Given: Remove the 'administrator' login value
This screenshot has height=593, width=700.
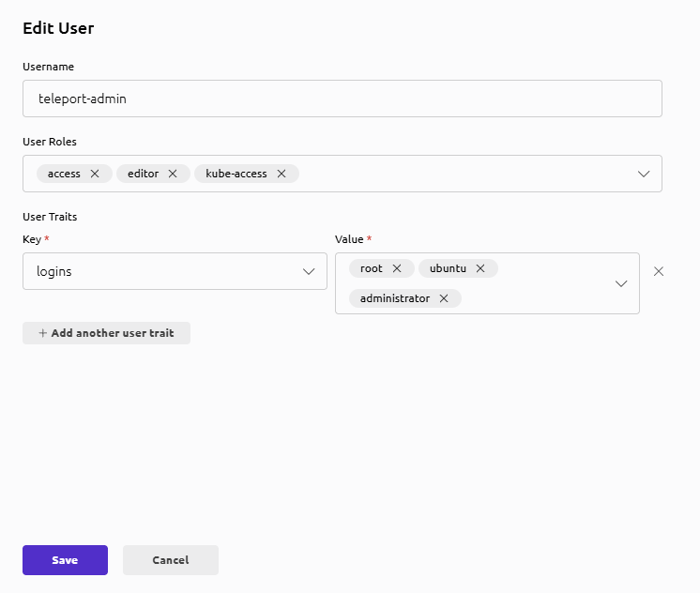Looking at the screenshot, I should [x=444, y=298].
